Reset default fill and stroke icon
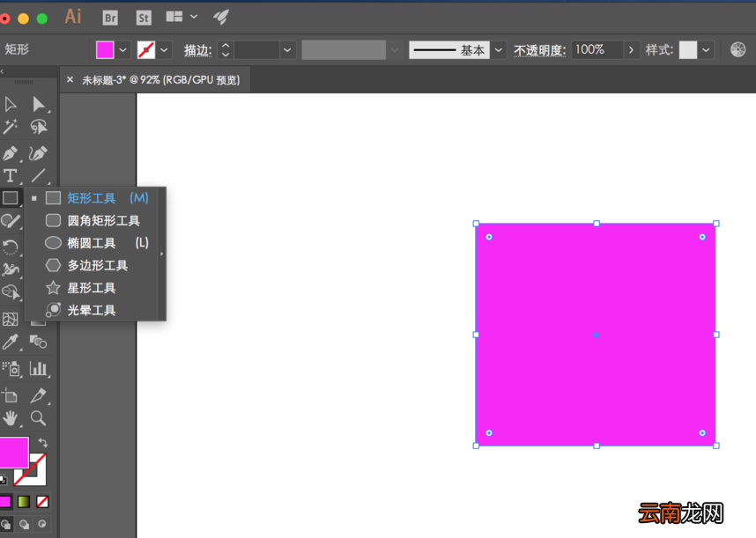The image size is (756, 538). coord(4,480)
